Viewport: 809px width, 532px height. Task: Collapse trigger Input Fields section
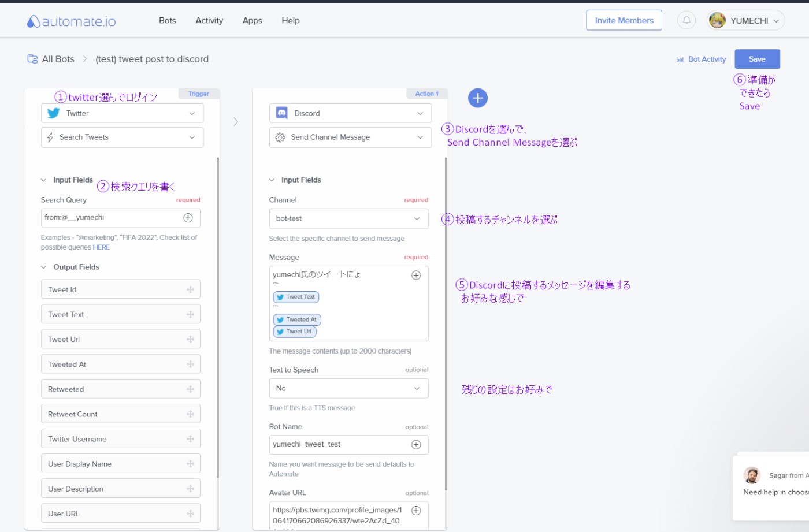coord(43,180)
